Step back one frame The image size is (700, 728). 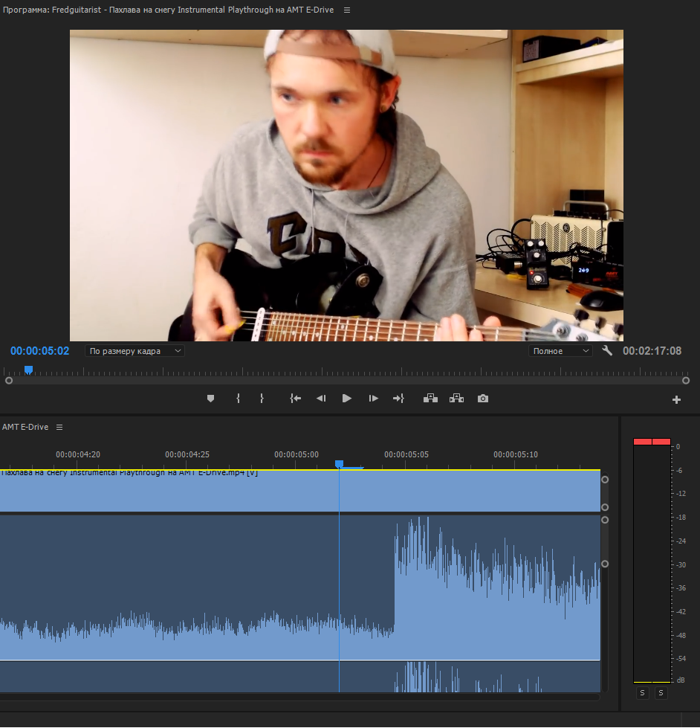(321, 399)
